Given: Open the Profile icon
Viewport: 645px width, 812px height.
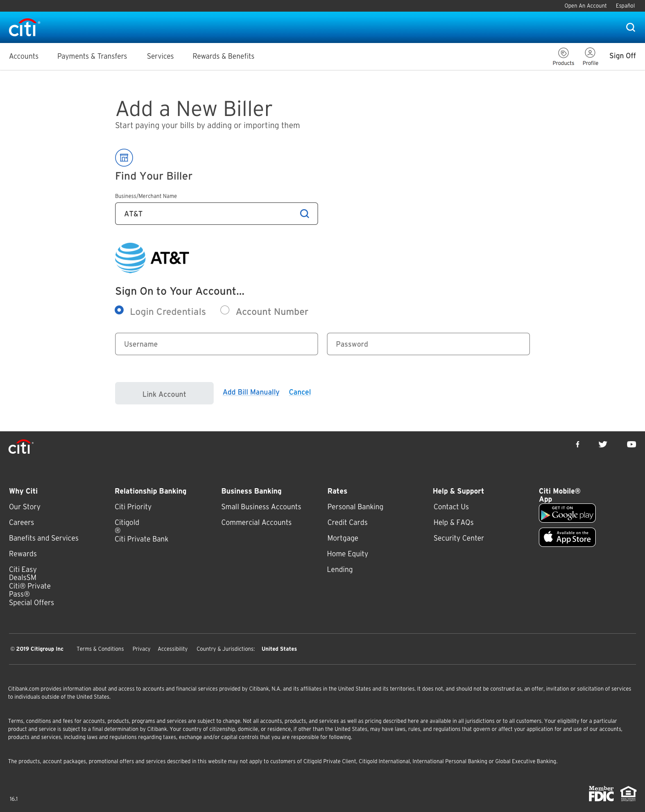Looking at the screenshot, I should coord(590,56).
